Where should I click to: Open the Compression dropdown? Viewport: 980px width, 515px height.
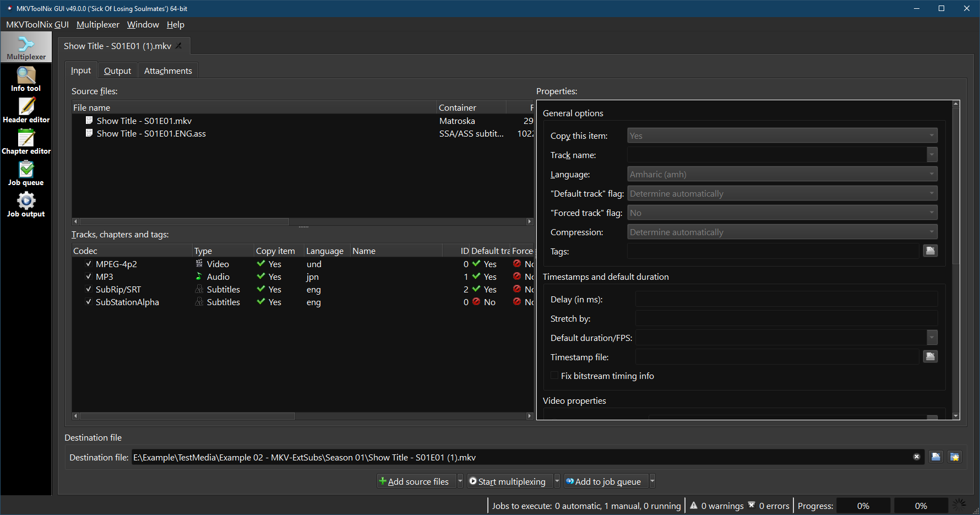tap(782, 232)
